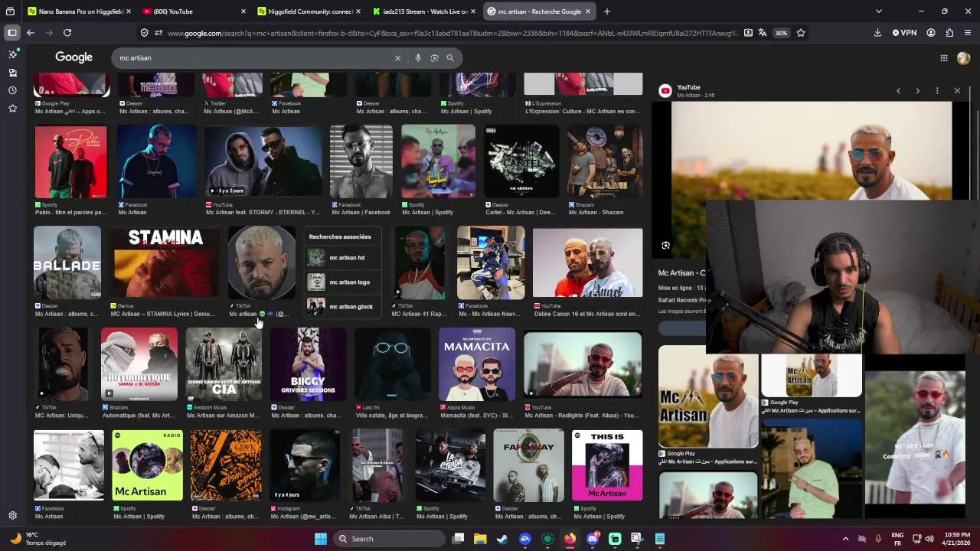Click the browser address bar URL
This screenshot has height=551, width=980.
click(452, 33)
